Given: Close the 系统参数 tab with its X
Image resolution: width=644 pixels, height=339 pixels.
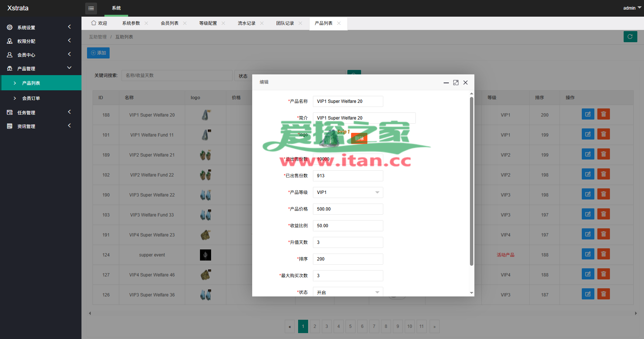Looking at the screenshot, I should click(x=146, y=23).
